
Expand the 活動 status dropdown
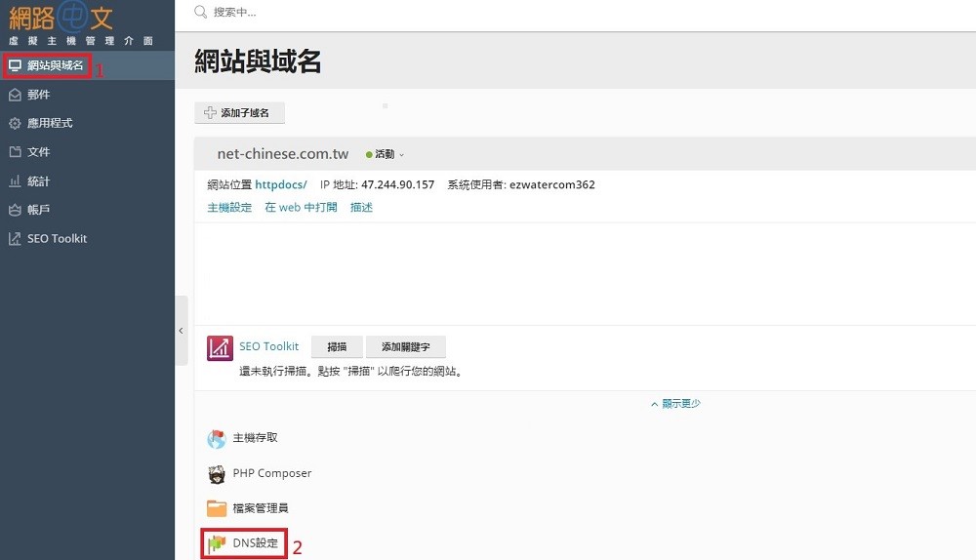coord(386,154)
